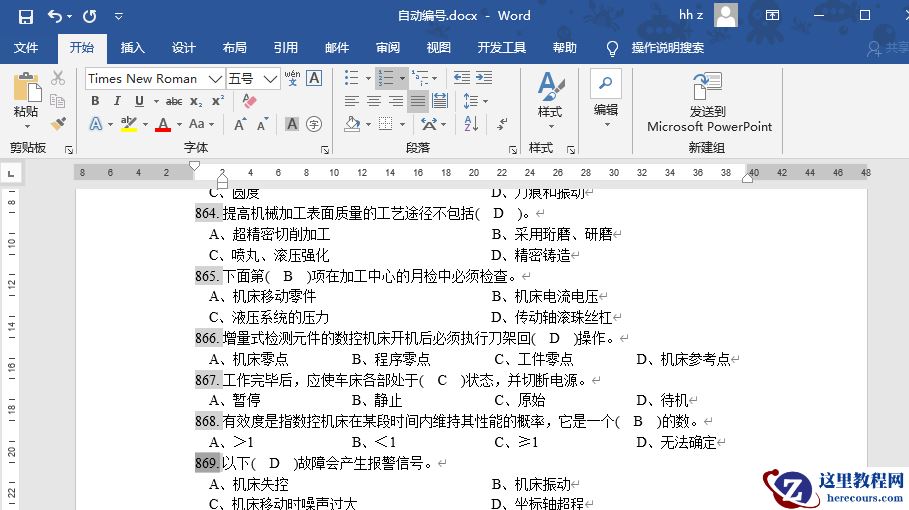The image size is (909, 510).
Task: Toggle show paragraph marks
Action: [502, 124]
